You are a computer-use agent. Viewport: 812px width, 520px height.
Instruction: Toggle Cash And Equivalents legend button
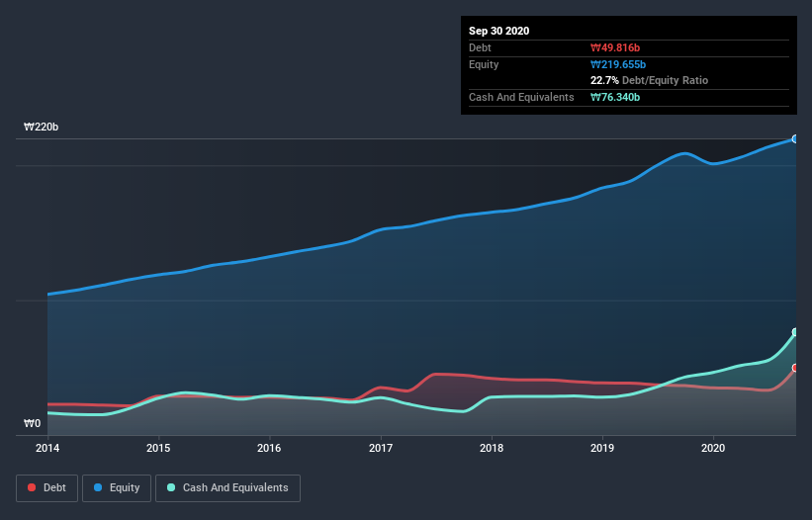pyautogui.click(x=227, y=488)
